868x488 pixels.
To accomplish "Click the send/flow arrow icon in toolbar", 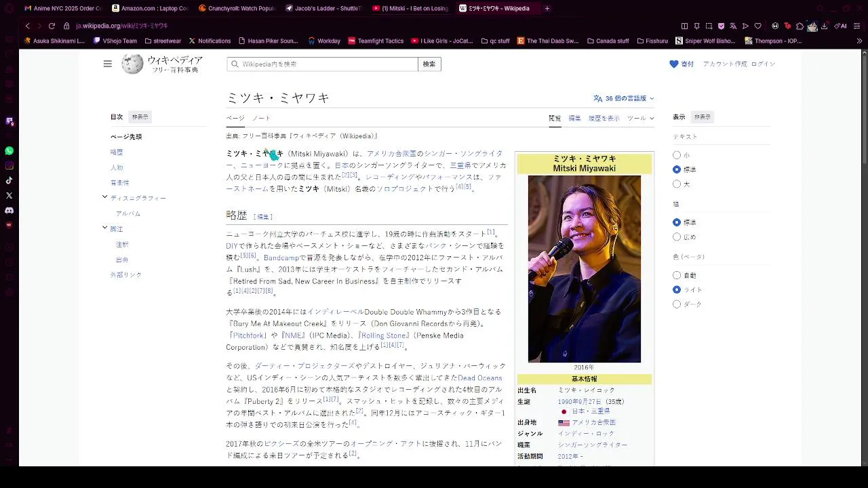I will [745, 26].
